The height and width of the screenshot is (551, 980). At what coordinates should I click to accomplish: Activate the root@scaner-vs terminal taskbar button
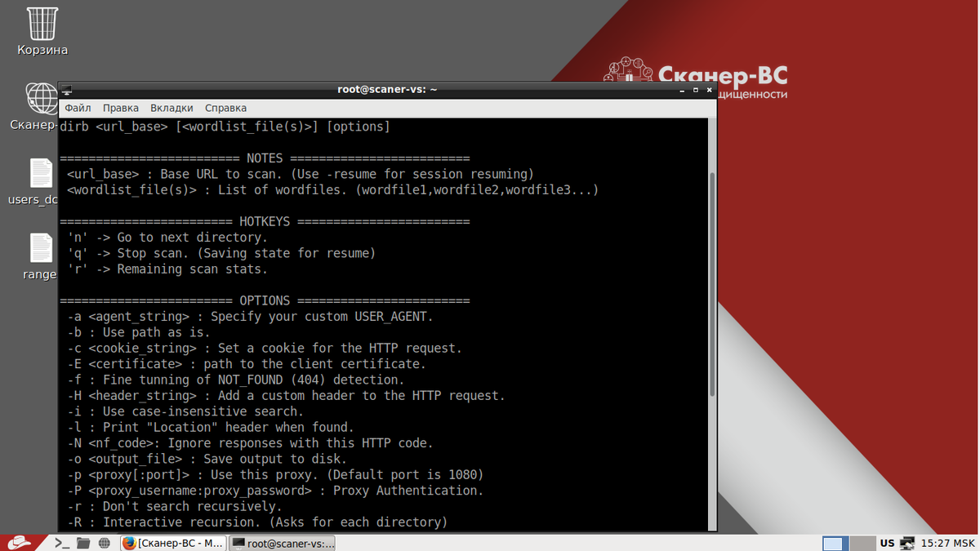pyautogui.click(x=282, y=543)
